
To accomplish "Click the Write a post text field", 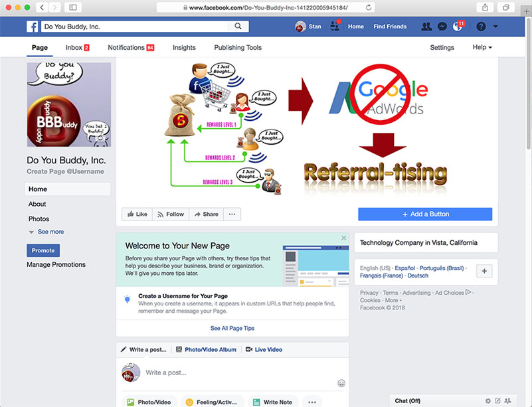I will click(232, 372).
